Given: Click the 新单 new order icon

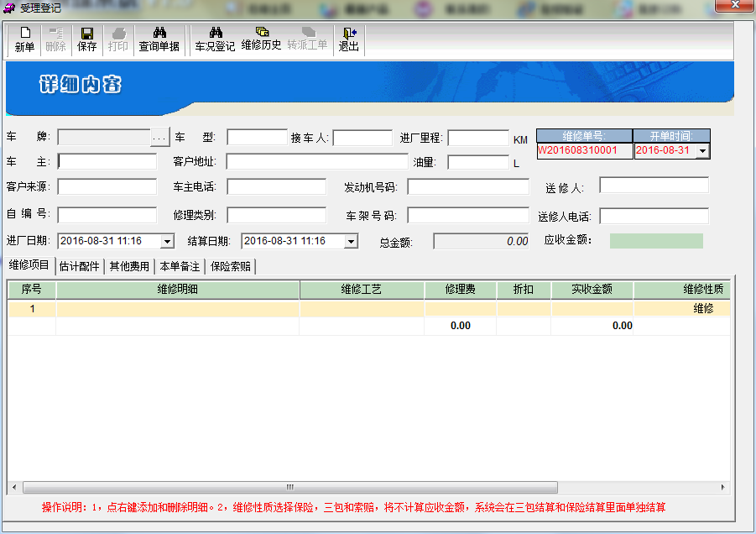Looking at the screenshot, I should tap(24, 40).
